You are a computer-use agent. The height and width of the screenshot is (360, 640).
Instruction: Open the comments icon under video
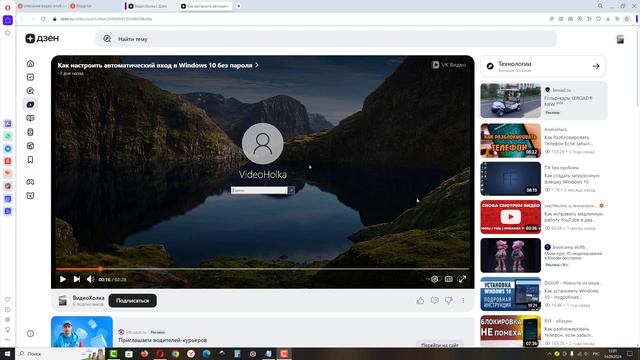click(435, 301)
